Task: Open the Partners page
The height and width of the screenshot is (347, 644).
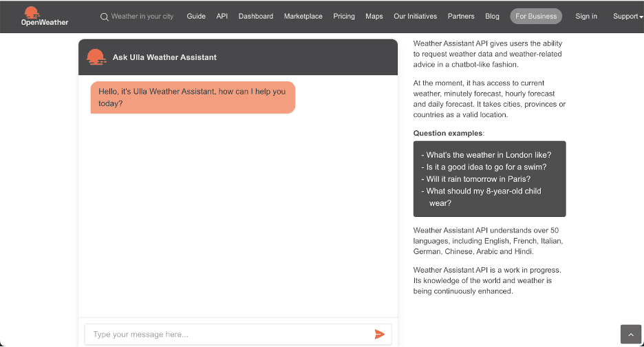Action: (461, 17)
